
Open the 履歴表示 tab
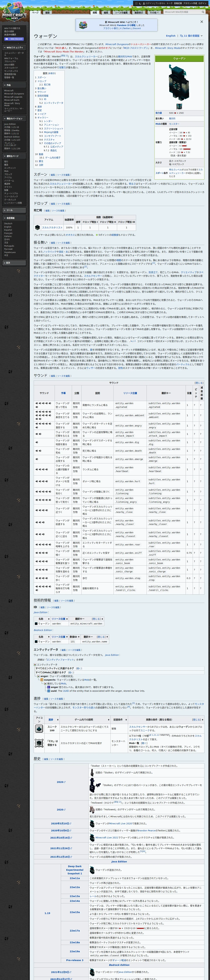pos(139,13)
